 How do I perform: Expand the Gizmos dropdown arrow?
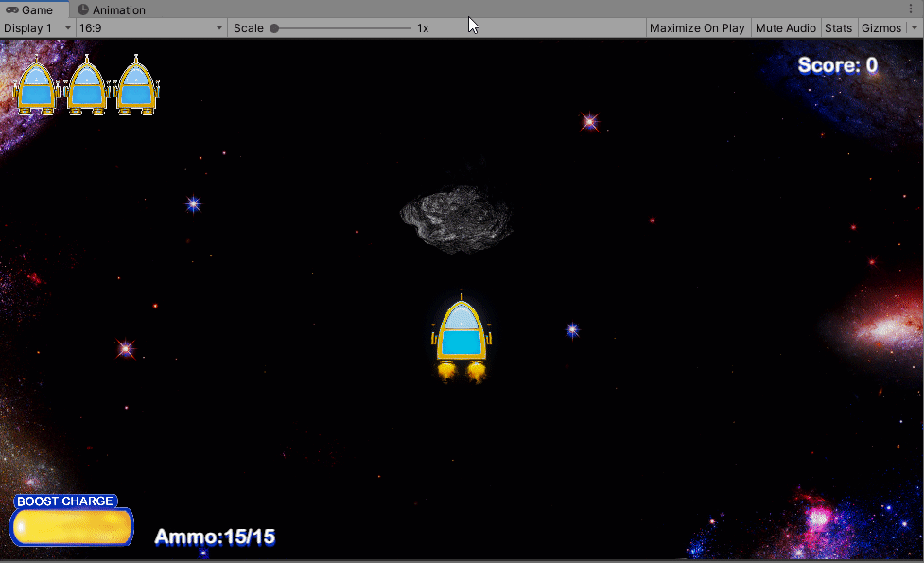915,27
